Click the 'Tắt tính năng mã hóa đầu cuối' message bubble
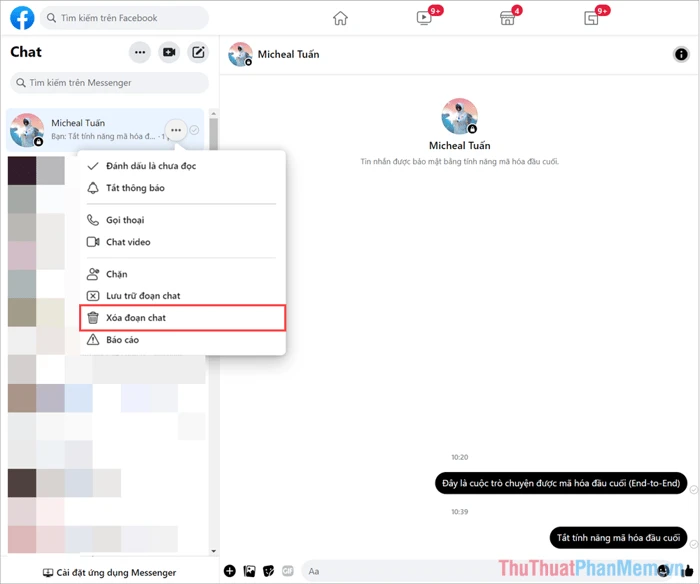The width and height of the screenshot is (700, 584). click(x=618, y=538)
